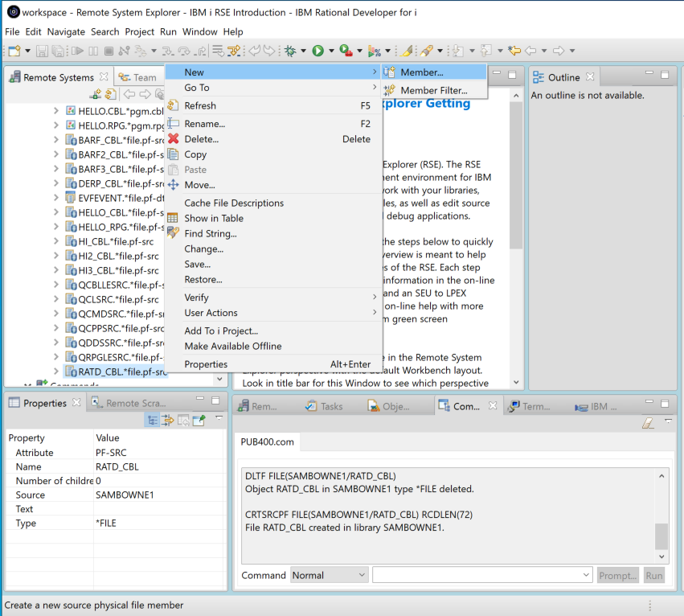Click the Last Edit Location yellow arrow icon

[x=514, y=51]
